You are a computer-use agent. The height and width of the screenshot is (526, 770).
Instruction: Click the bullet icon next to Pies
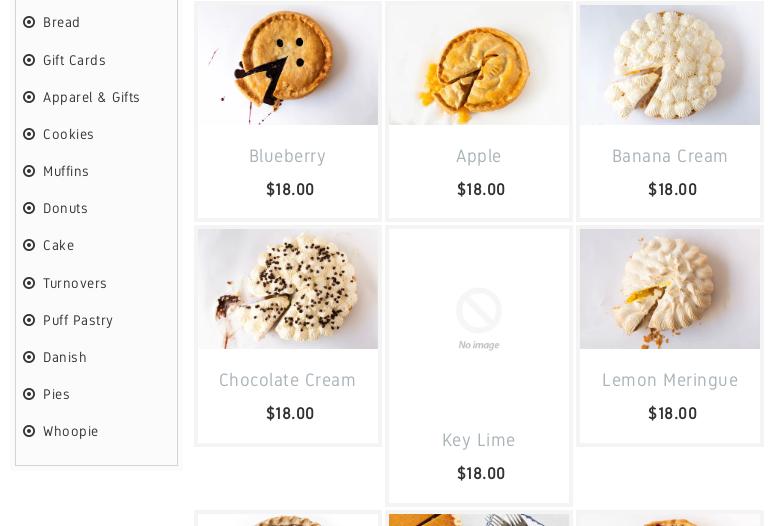(29, 394)
